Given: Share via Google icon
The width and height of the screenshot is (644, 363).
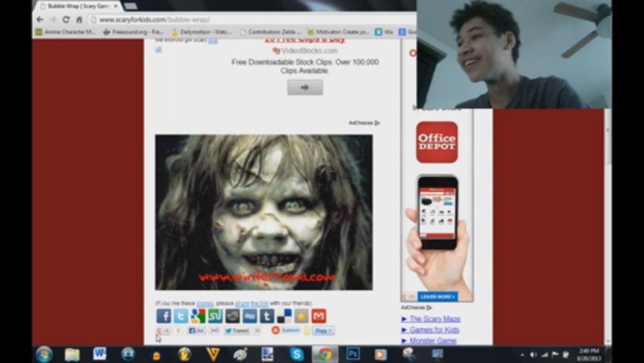Looking at the screenshot, I should coord(198,316).
